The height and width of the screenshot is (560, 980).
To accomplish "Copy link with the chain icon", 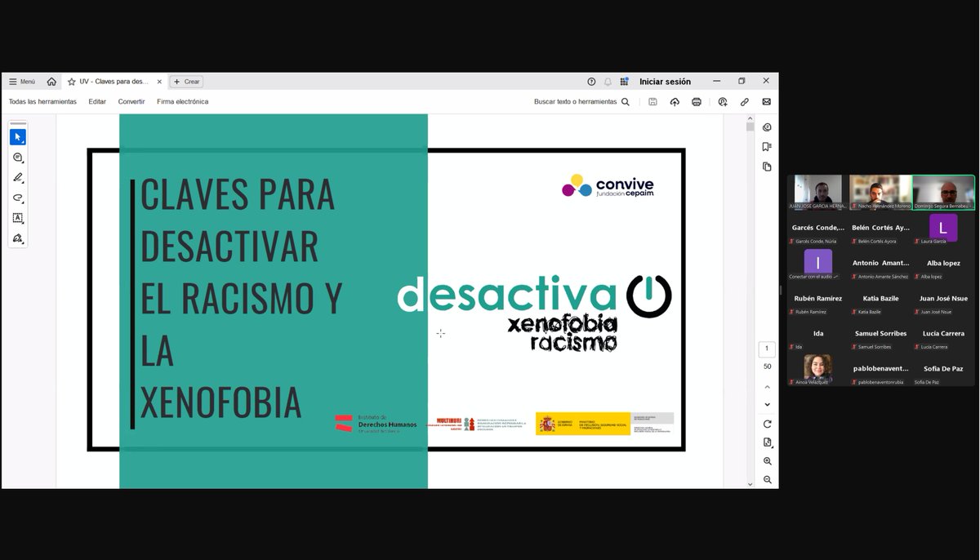I will 745,102.
